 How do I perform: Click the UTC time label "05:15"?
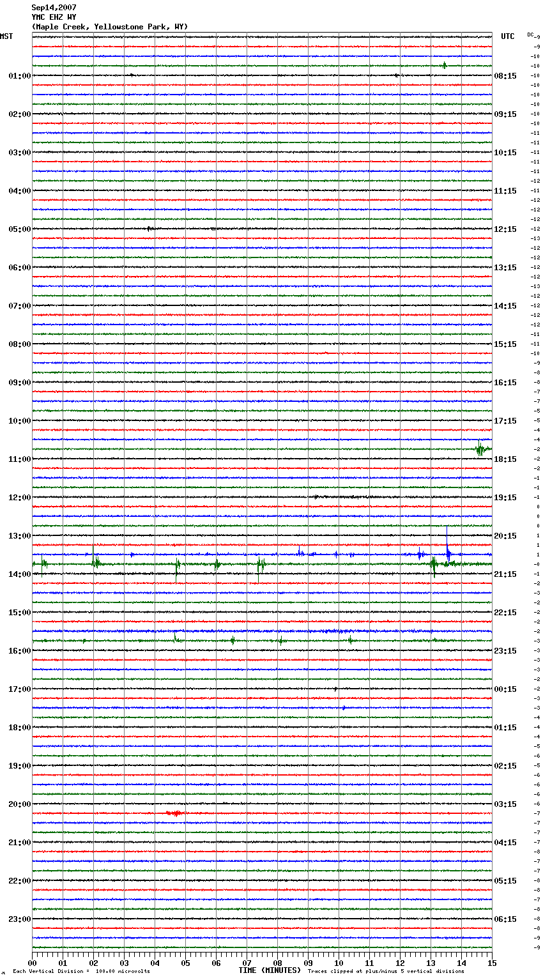[505, 881]
